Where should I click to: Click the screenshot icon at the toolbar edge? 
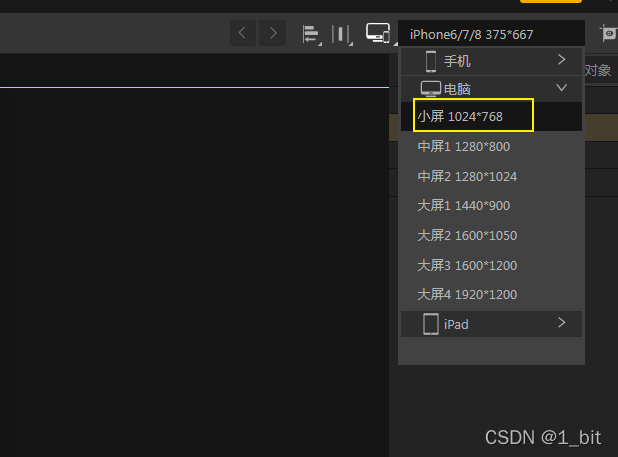tap(609, 33)
